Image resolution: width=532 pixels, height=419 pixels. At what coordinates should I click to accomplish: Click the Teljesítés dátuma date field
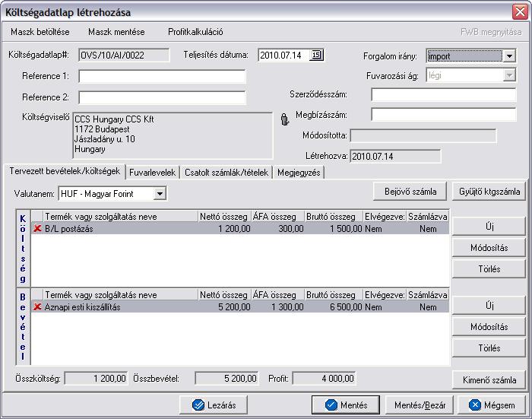[x=284, y=55]
